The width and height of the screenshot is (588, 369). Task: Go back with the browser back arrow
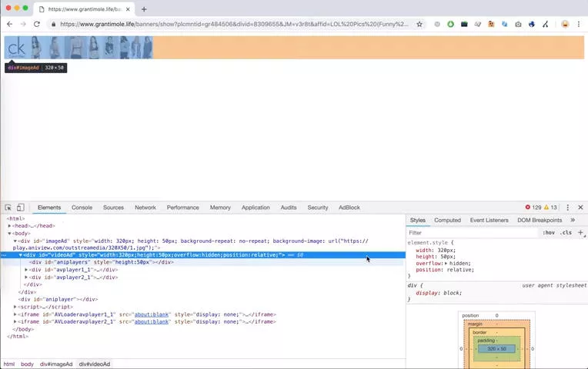click(10, 24)
